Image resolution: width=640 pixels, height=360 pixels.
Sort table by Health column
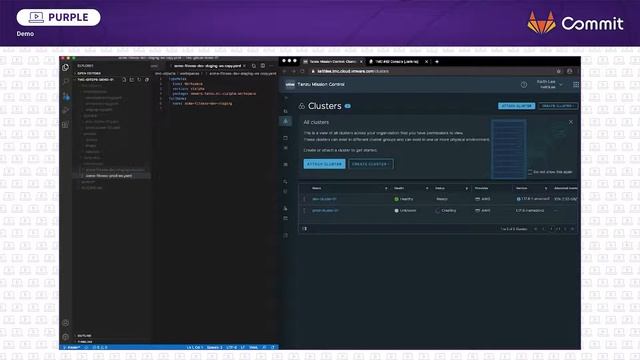pyautogui.click(x=399, y=188)
